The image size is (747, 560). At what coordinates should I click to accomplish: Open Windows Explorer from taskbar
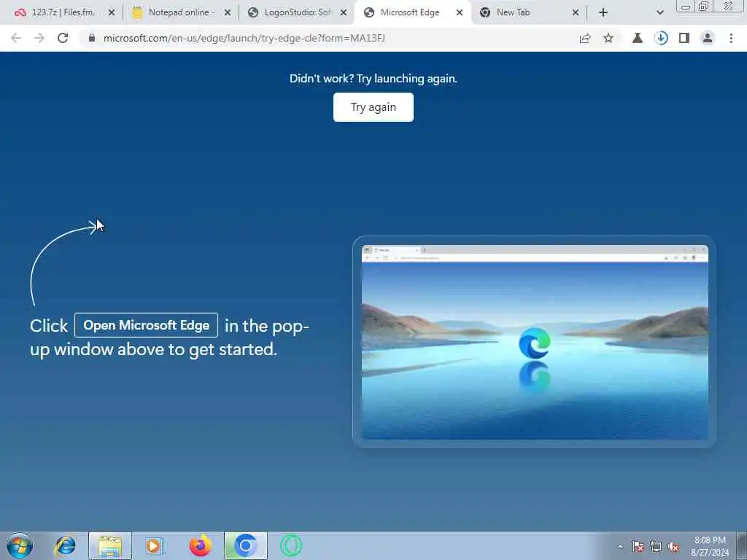point(110,545)
